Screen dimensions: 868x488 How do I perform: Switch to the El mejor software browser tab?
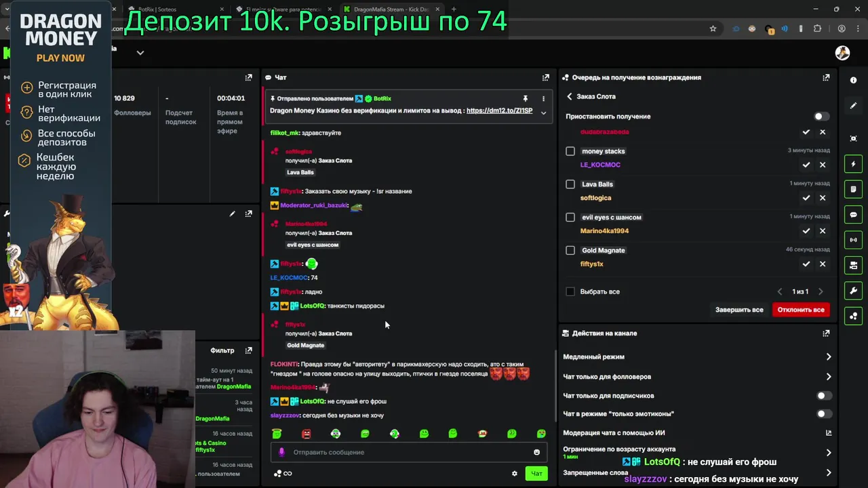pos(285,9)
